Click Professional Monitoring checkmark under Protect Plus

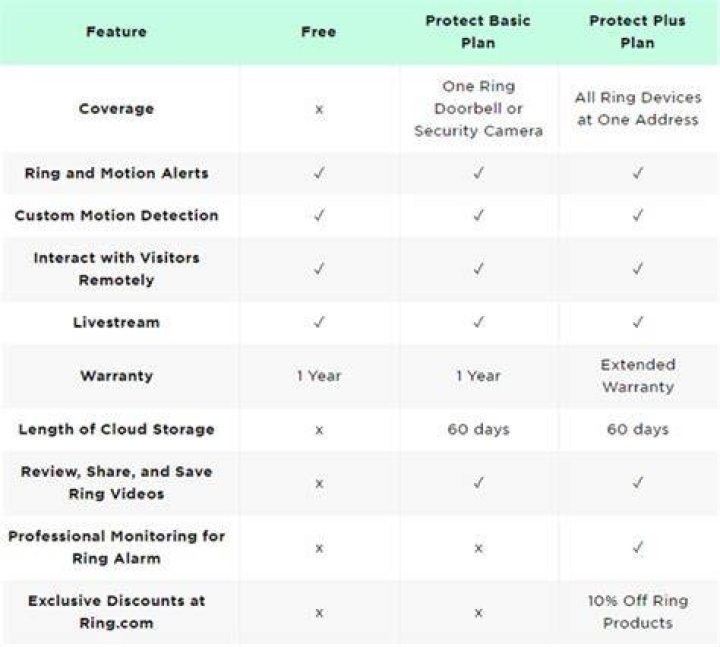coord(637,547)
